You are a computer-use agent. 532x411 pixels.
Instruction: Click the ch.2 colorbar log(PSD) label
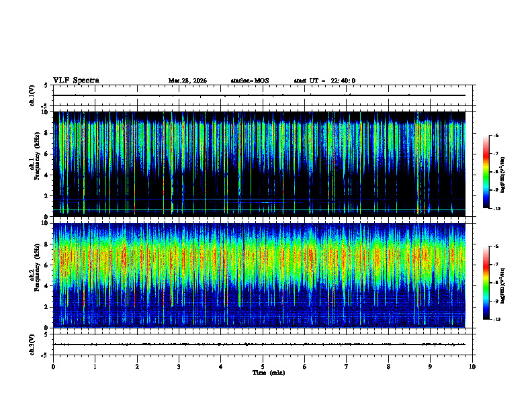click(502, 286)
